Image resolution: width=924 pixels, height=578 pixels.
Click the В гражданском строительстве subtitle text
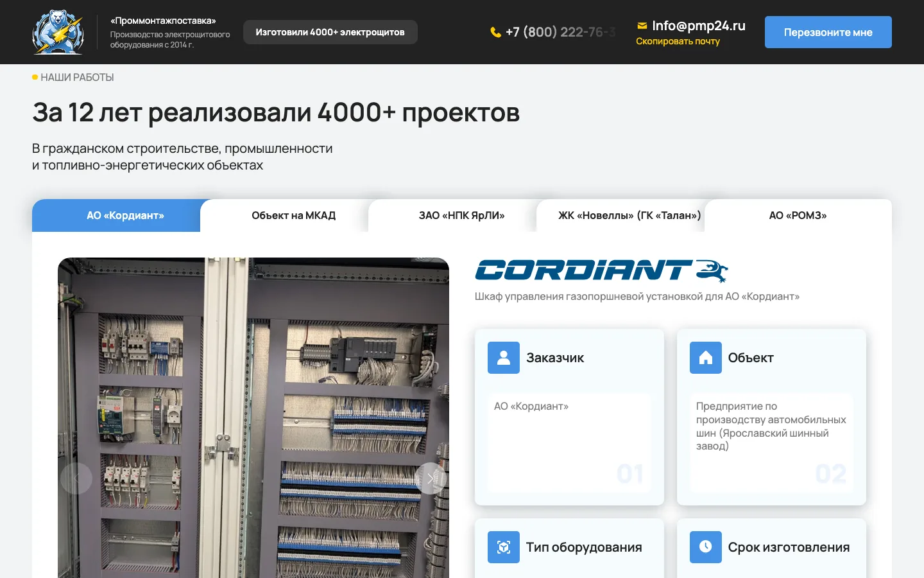(182, 157)
